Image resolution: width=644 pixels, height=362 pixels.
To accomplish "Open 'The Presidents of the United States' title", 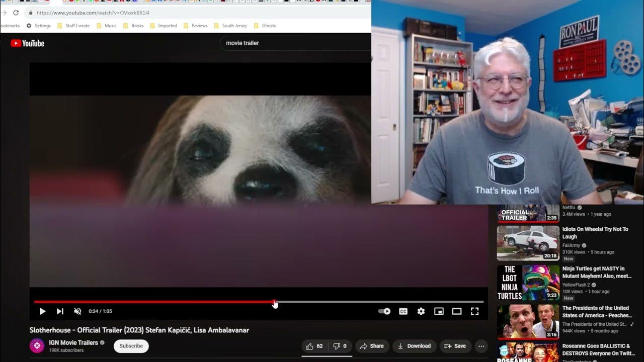I will 597,312.
